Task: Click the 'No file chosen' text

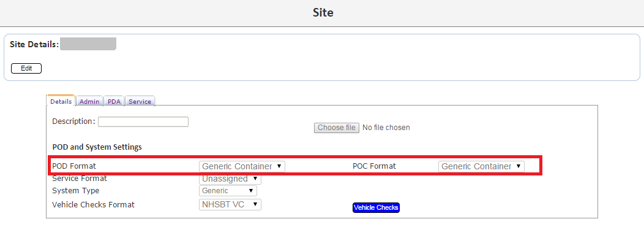Action: (386, 128)
